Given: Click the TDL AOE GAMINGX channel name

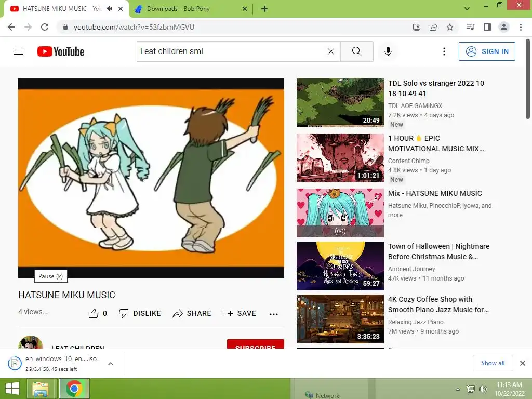Looking at the screenshot, I should point(415,106).
